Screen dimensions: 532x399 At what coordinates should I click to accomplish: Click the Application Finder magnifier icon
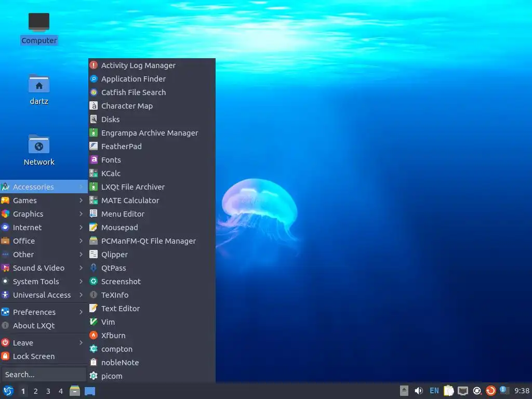(x=94, y=79)
